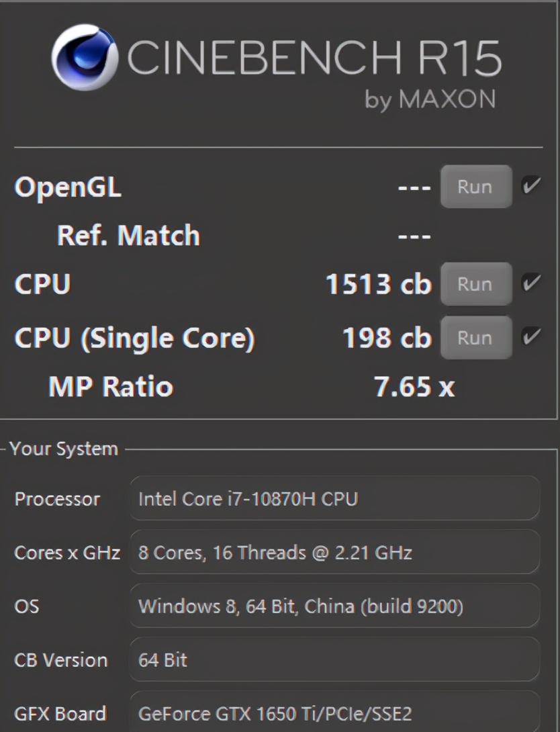Click the OpenGL label

68,187
